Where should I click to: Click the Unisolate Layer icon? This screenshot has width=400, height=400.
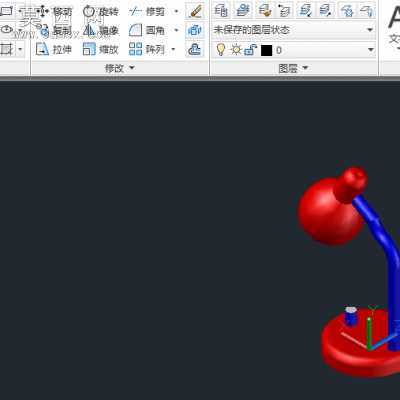tap(326, 10)
